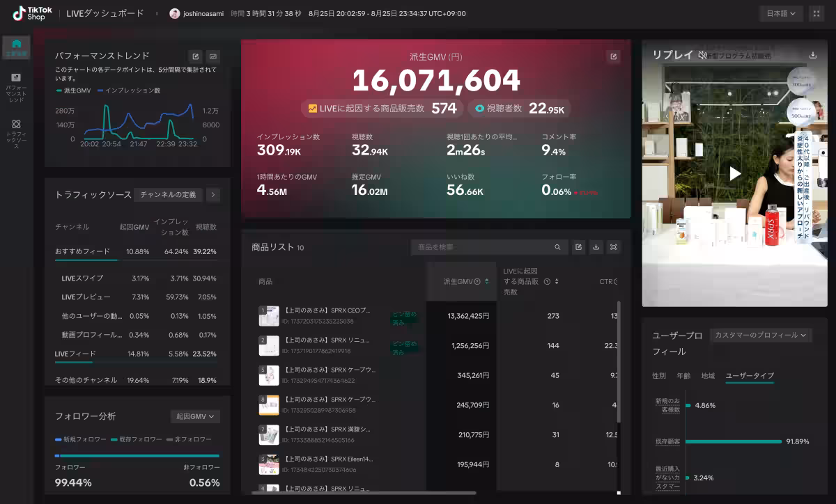The height and width of the screenshot is (504, 836).
Task: Click the search magnifier in 商品リスト
Action: 557,247
